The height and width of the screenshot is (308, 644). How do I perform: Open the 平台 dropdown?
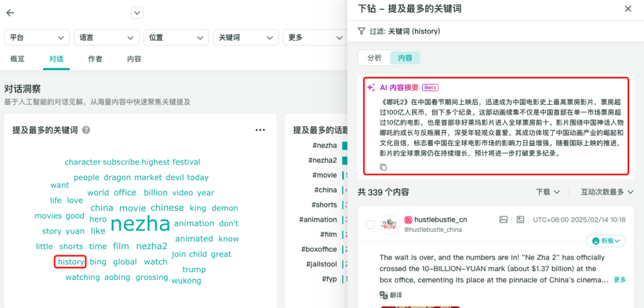[36, 38]
